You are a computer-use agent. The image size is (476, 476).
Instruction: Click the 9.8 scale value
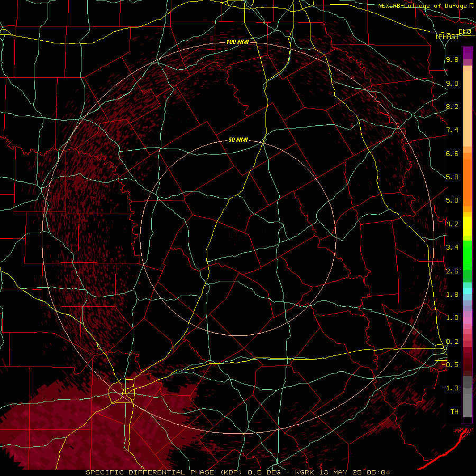[x=452, y=59]
